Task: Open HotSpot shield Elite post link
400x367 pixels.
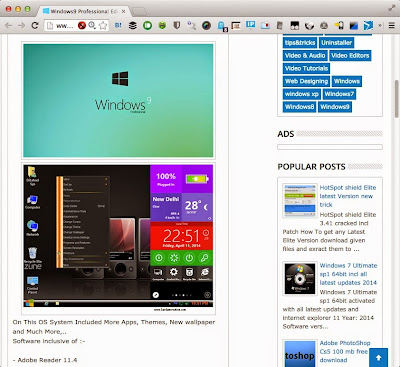Action: pyautogui.click(x=348, y=196)
